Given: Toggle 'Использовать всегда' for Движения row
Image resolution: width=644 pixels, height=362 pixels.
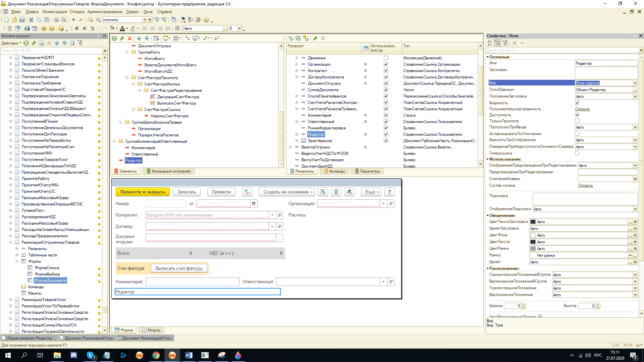Looking at the screenshot, I should [x=386, y=58].
